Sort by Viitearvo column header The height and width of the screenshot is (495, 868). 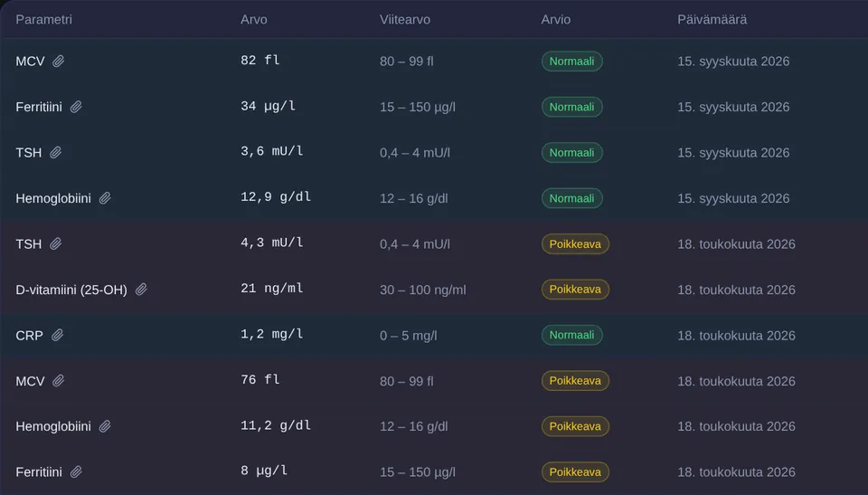[x=405, y=19]
